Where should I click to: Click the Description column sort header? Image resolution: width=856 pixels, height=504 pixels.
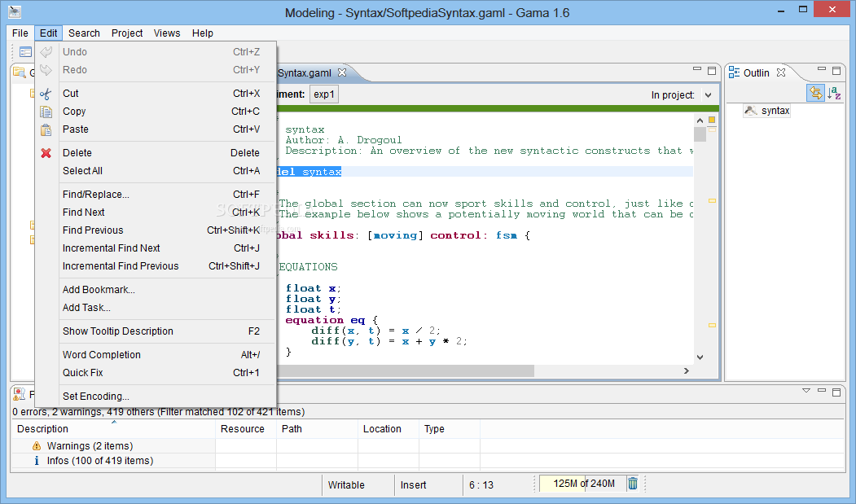114,428
